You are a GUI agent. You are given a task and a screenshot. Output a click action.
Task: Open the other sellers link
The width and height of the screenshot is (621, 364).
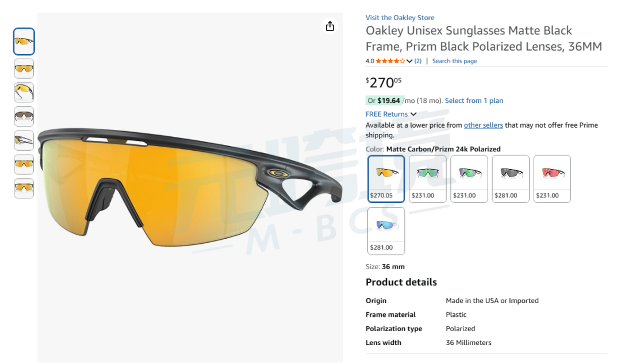pos(483,125)
